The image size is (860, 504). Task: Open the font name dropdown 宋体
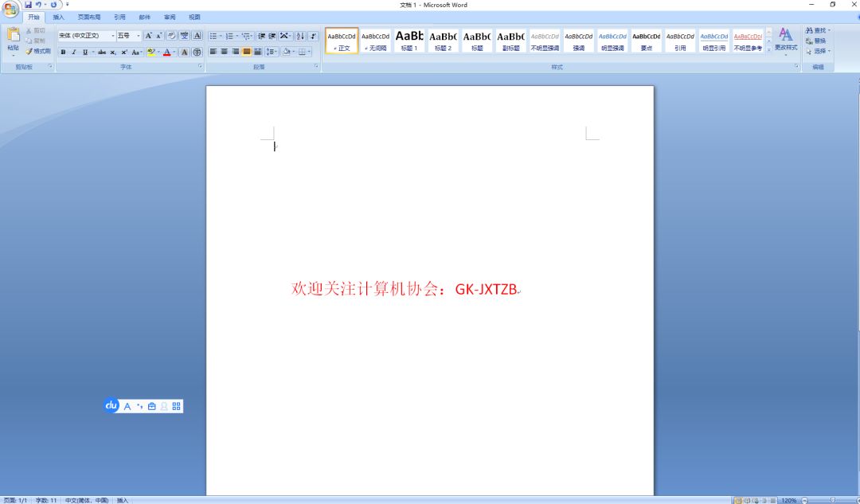113,36
